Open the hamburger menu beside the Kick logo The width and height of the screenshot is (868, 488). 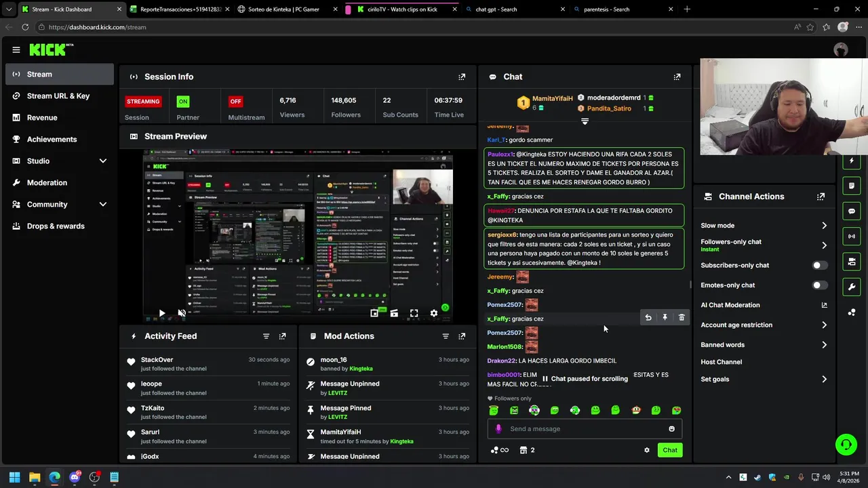coord(16,49)
